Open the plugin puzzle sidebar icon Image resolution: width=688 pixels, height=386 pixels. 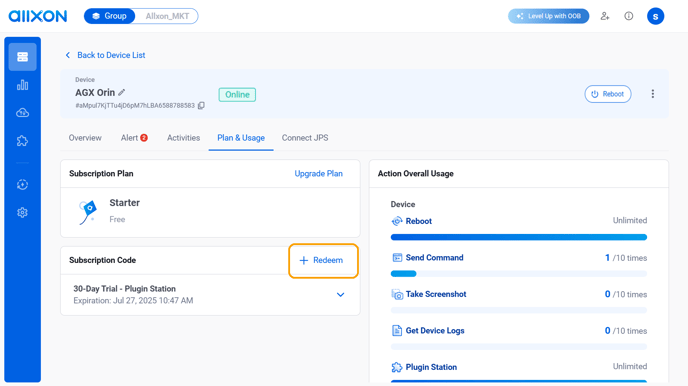click(22, 141)
